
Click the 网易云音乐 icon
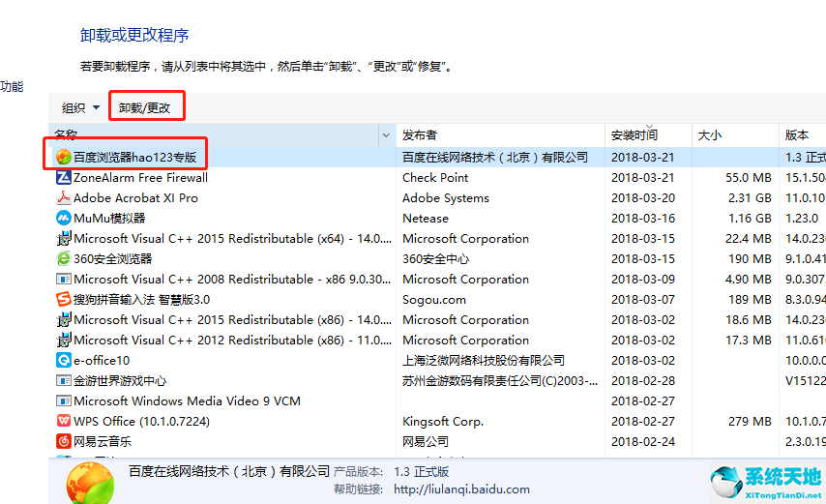pyautogui.click(x=63, y=441)
